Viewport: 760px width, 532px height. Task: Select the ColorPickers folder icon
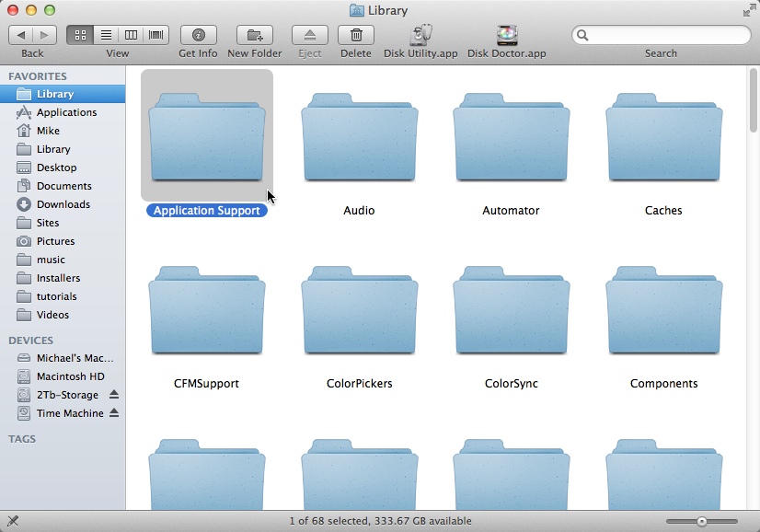point(360,309)
